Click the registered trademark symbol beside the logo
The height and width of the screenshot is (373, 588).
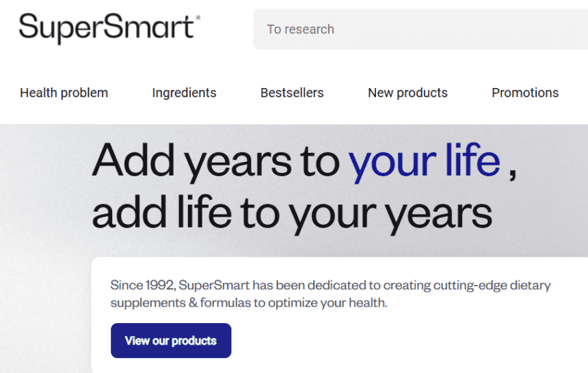198,18
